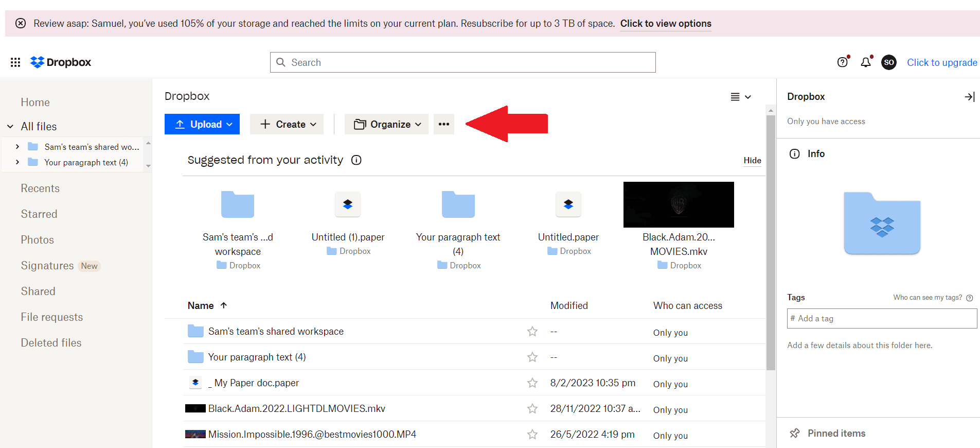Screen dimensions: 980x448
Task: Open Black.Adam video thumbnail in suggestions
Action: [x=679, y=204]
